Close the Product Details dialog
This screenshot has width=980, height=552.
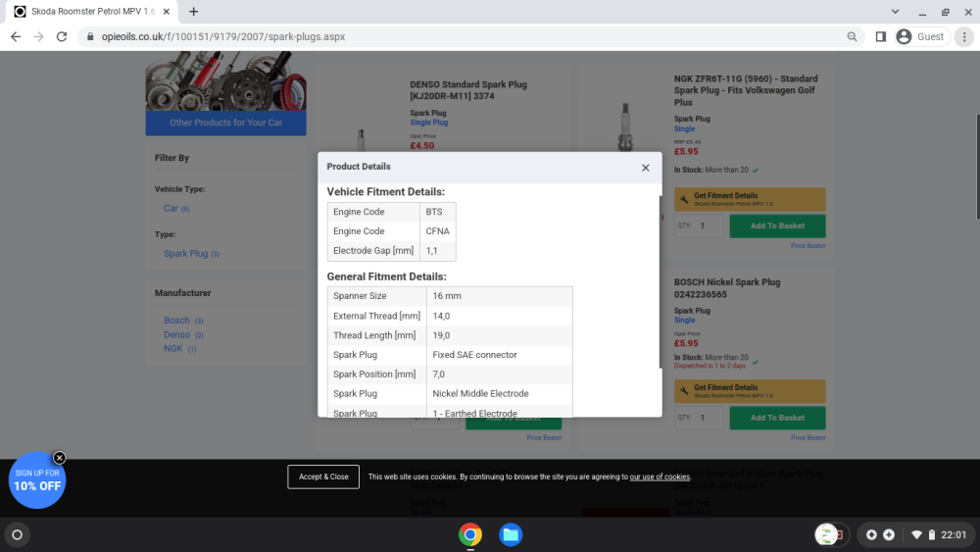[x=645, y=168]
